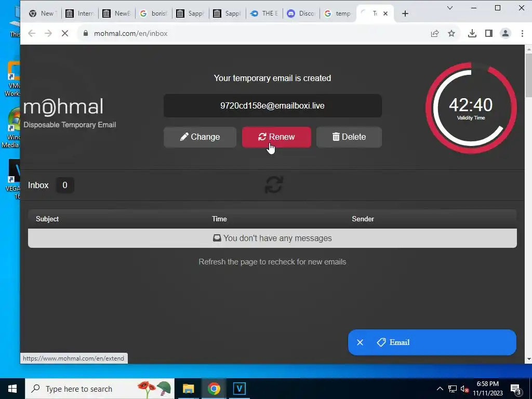Go forward in Chrome

coord(48,33)
